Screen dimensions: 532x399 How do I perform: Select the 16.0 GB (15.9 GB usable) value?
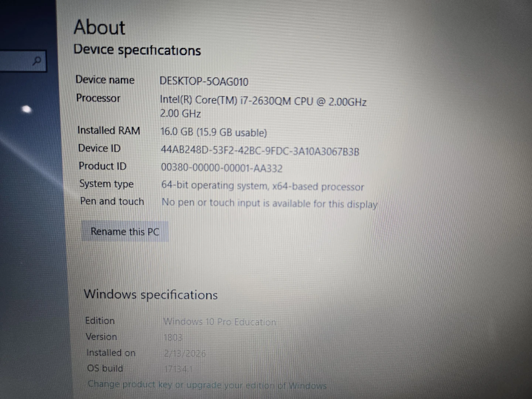pos(214,132)
